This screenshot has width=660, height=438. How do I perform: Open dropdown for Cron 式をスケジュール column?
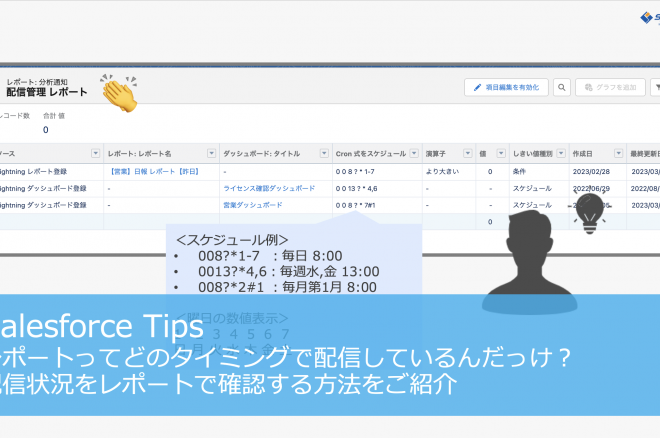[x=414, y=154]
